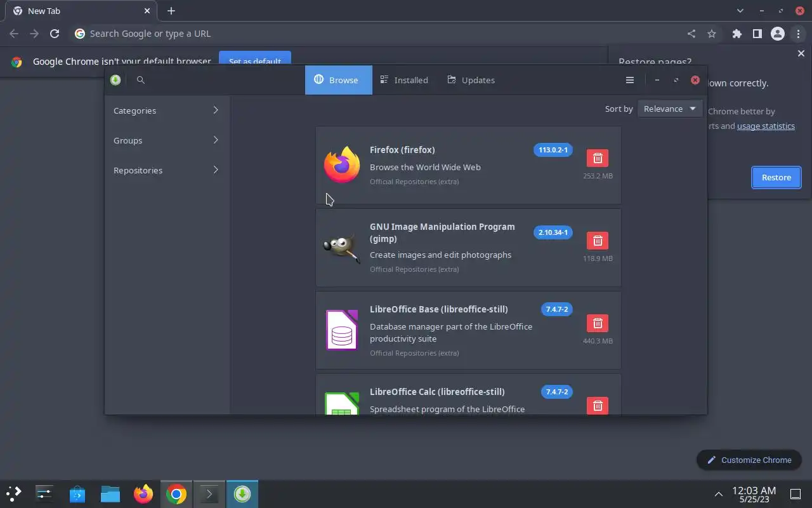The height and width of the screenshot is (508, 812).
Task: Close the Chrome Restore pages popup
Action: point(801,53)
